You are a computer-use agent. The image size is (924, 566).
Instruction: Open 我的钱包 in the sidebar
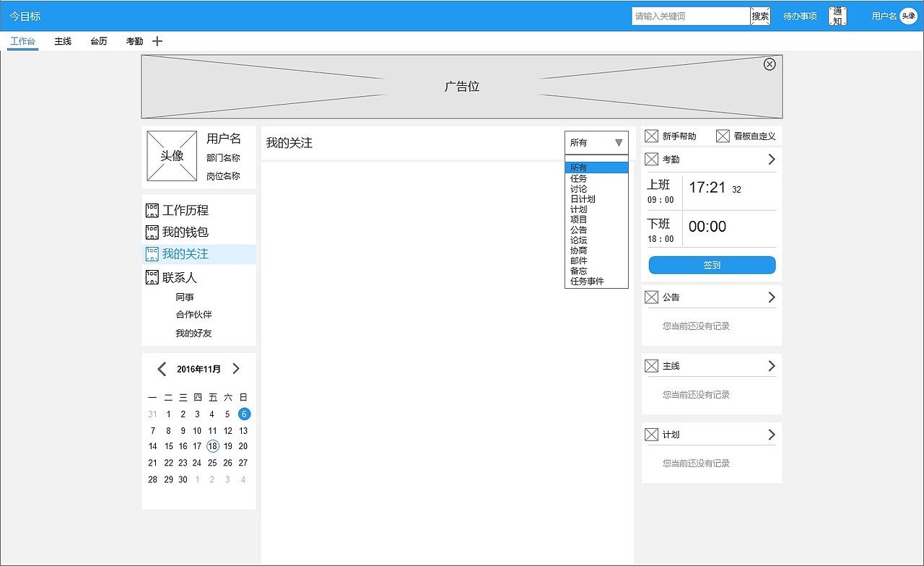tap(186, 232)
